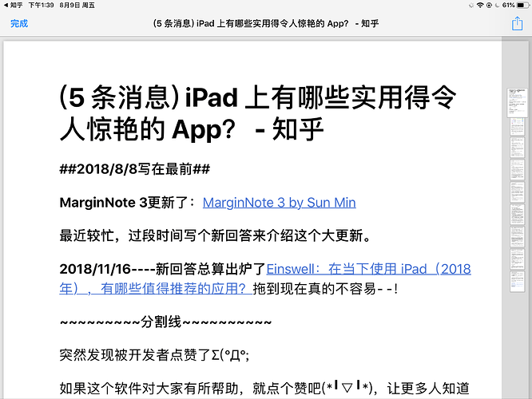Open the MarginNote 3 by Sun Min link

[x=280, y=203]
